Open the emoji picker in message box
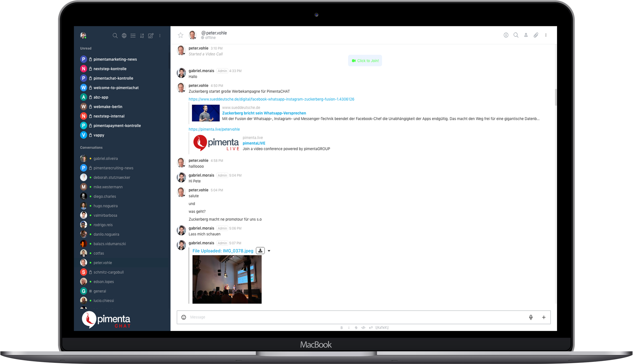Image resolution: width=633 pixels, height=364 pixels. (x=184, y=317)
